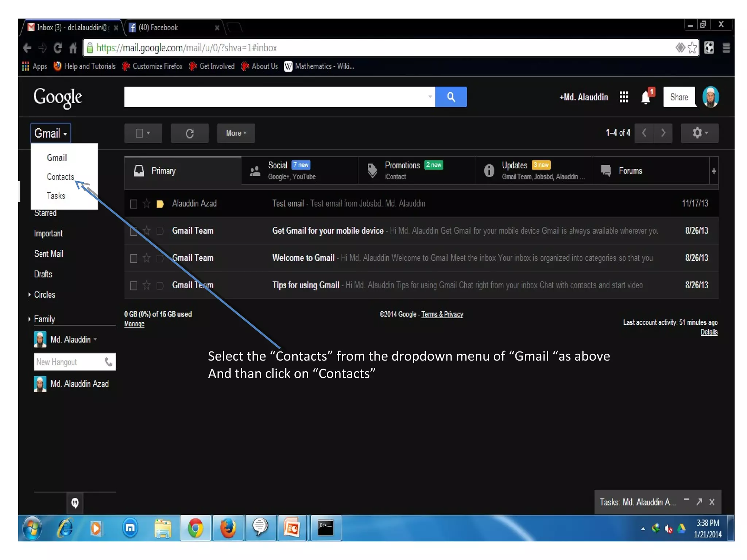Click the blue search magnifier button
The image size is (747, 560).
tap(451, 97)
